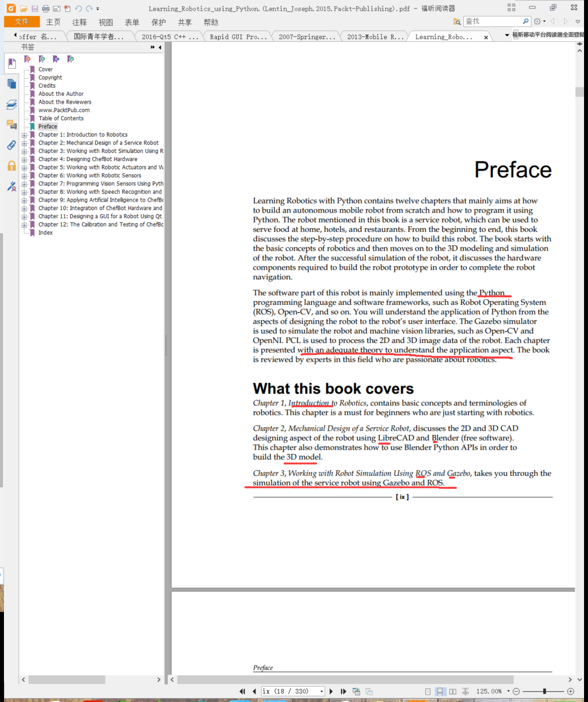Click the document horizontal scrollbar
Screen dimensions: 588x702
pyautogui.click(x=346, y=679)
